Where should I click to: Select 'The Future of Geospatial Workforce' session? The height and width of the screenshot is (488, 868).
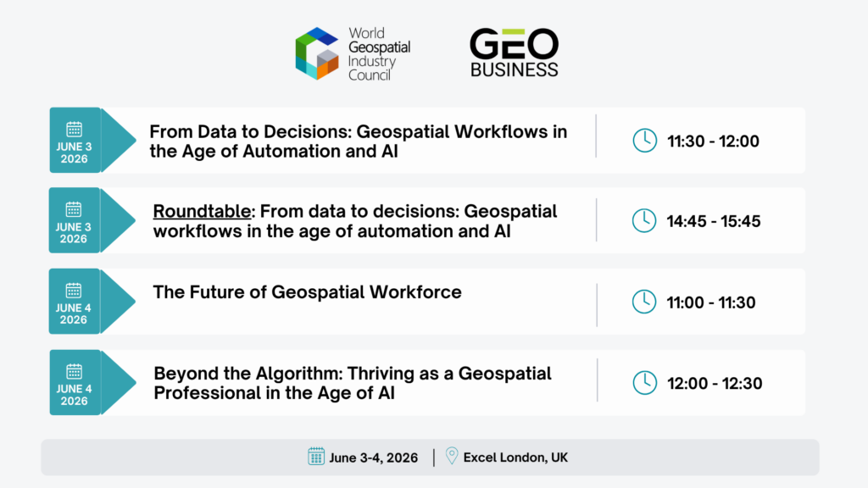coord(307,292)
